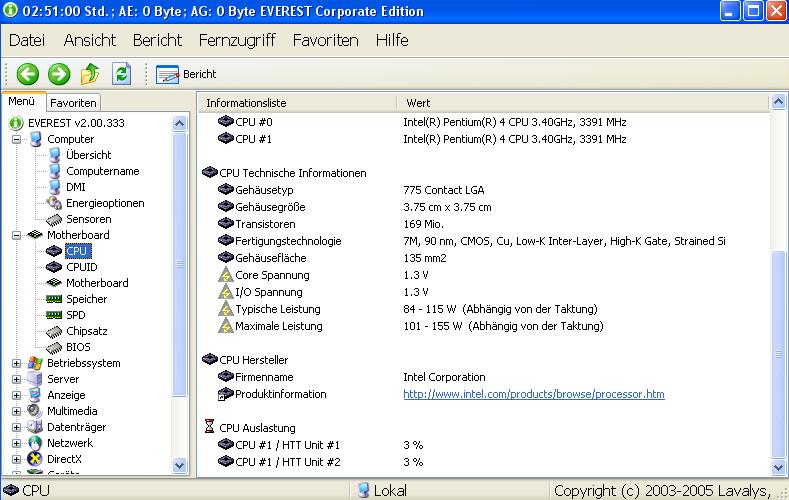Open the BIOS chip icon

pos(54,348)
